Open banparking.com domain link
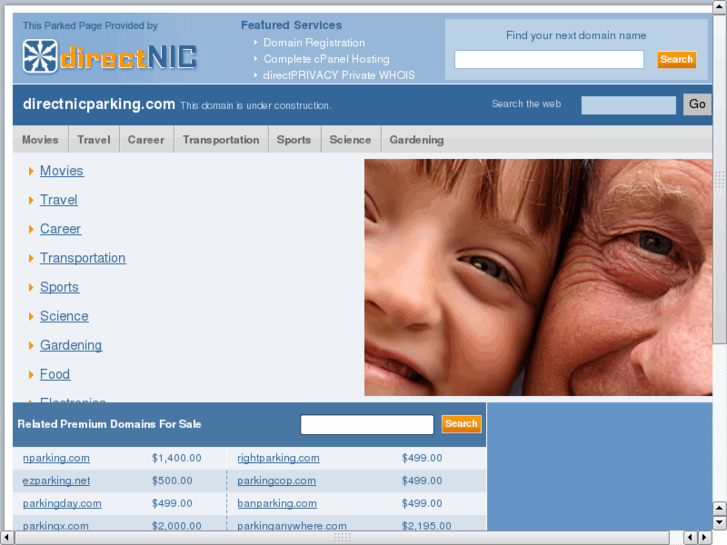Screen dimensions: 727x545 tap(277, 503)
